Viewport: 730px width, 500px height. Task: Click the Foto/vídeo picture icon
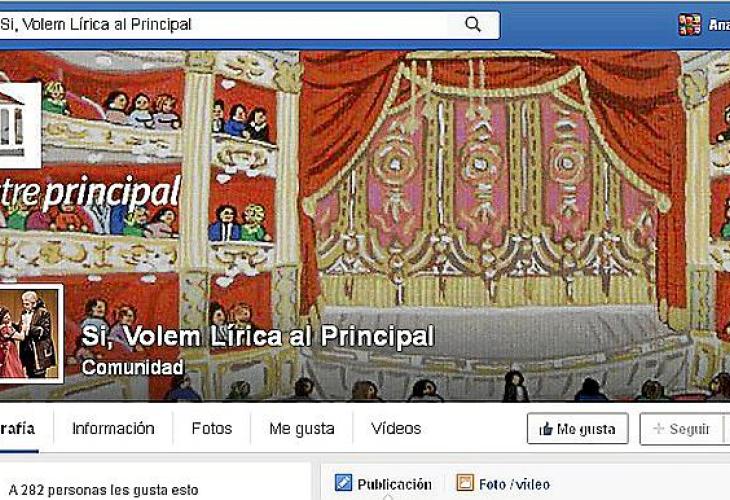click(465, 483)
